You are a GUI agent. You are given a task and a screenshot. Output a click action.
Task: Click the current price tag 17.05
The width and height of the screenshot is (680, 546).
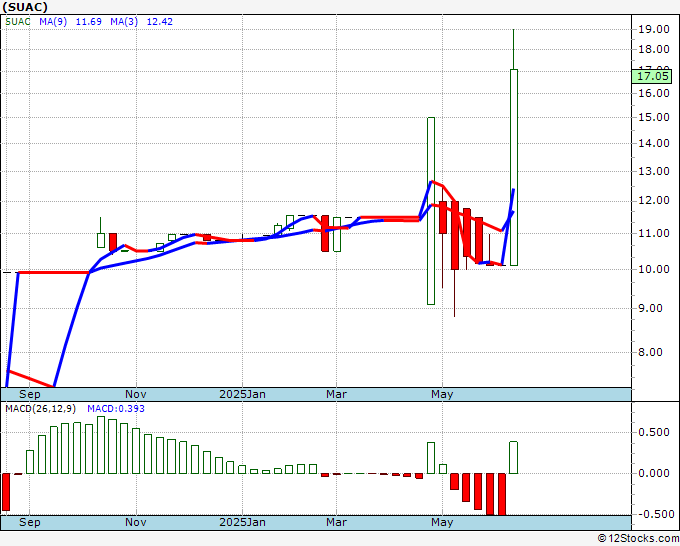653,76
